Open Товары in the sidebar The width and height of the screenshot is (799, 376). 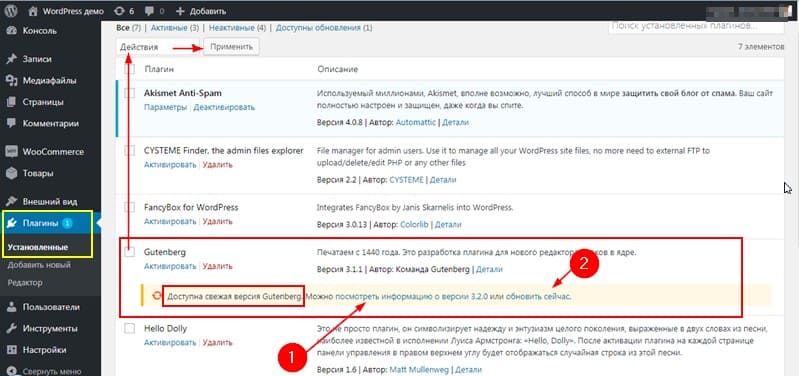coord(37,173)
